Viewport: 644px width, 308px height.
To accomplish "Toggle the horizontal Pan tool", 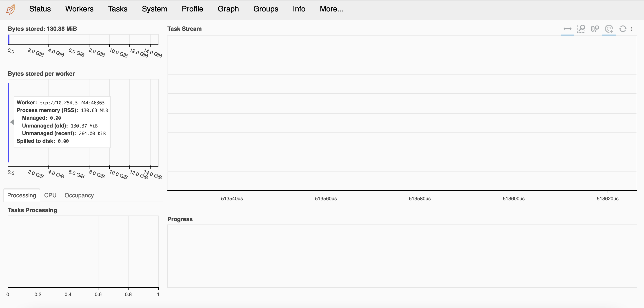I will pyautogui.click(x=567, y=29).
